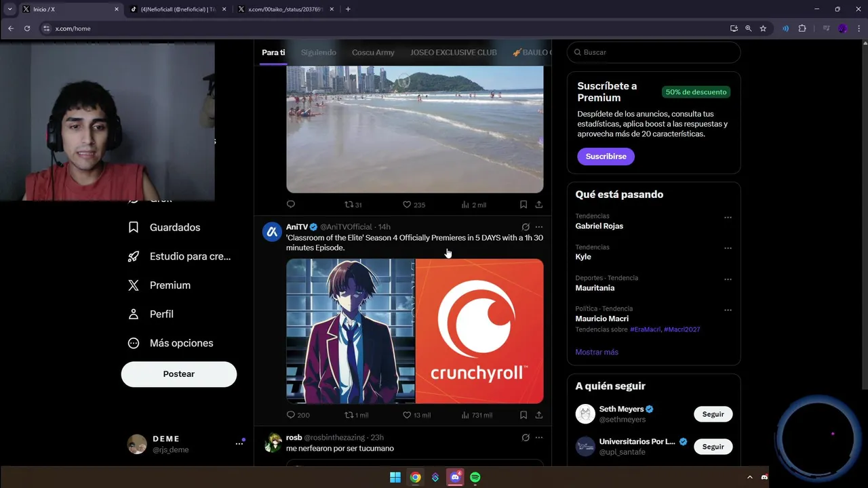The width and height of the screenshot is (868, 488).
Task: Bookmark the AniTV Classroom of the Elite post
Action: tap(524, 415)
